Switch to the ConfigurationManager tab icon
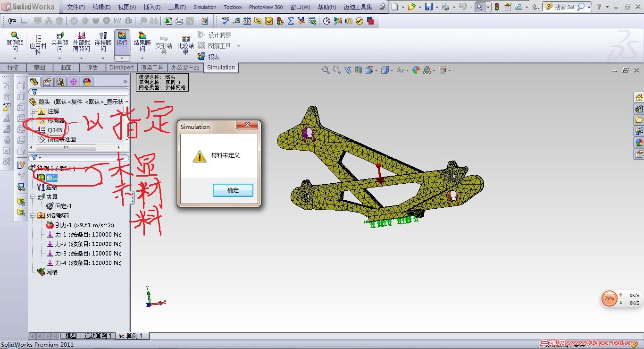The width and height of the screenshot is (644, 349). click(60, 82)
